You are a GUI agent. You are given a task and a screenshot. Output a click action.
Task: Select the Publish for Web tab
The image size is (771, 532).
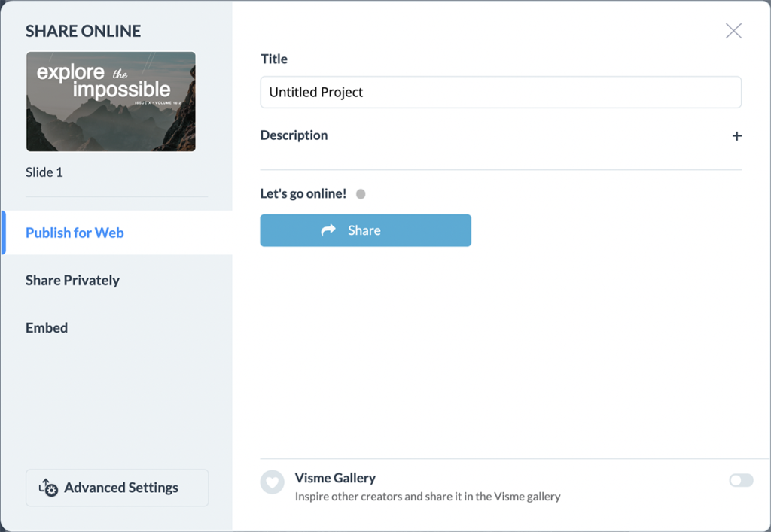75,233
